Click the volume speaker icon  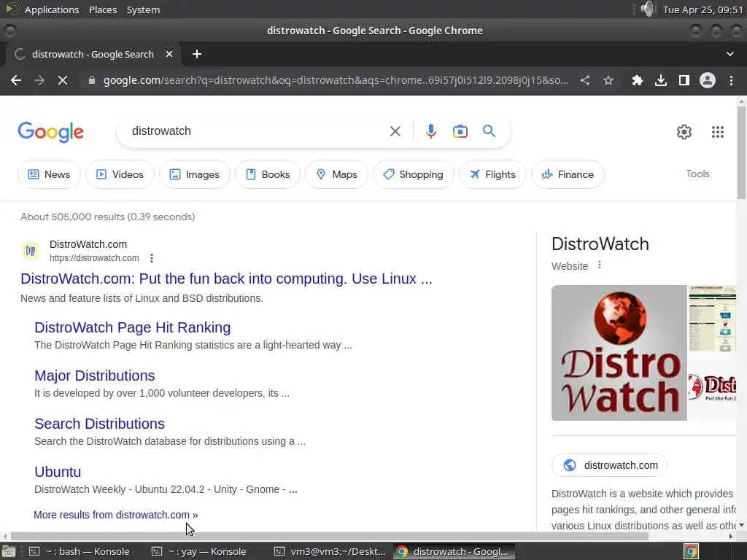pos(648,9)
